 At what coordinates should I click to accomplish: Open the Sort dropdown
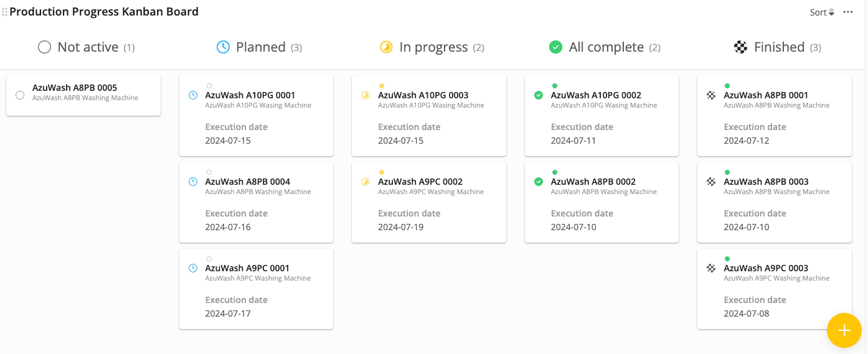click(821, 12)
